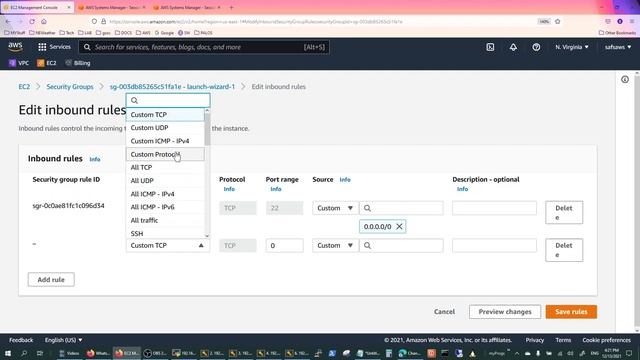Click Preview changes
The width and height of the screenshot is (640, 360).
(x=505, y=311)
